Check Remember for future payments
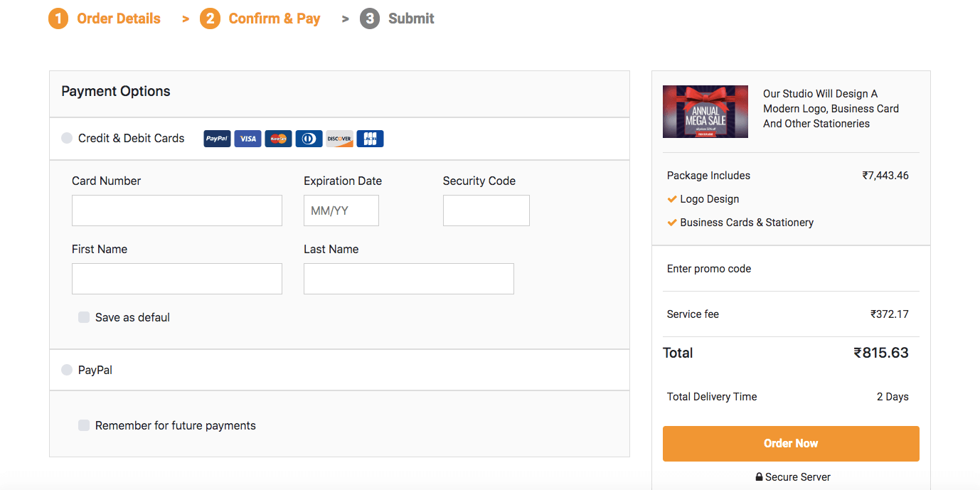Screen dimensions: 980x490 tap(84, 425)
